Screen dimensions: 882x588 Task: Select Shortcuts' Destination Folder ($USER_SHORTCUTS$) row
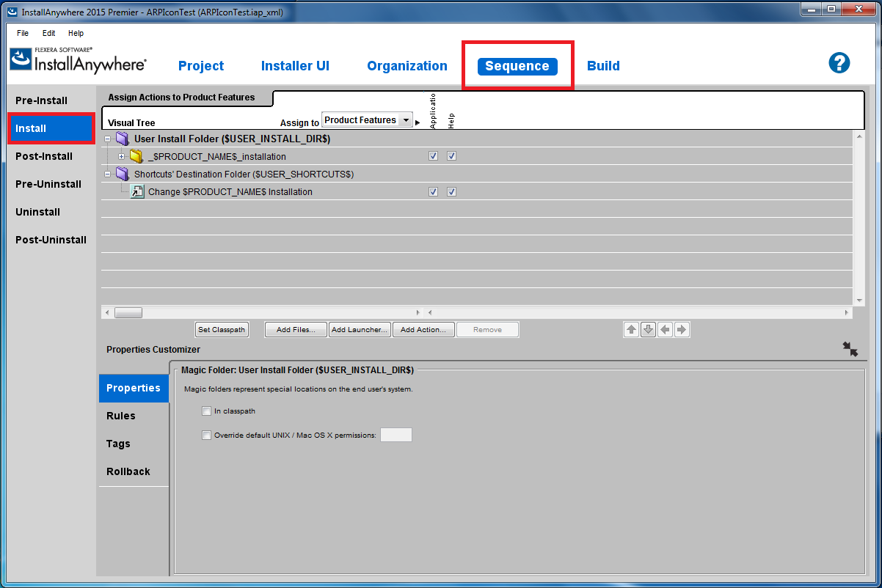(477, 174)
